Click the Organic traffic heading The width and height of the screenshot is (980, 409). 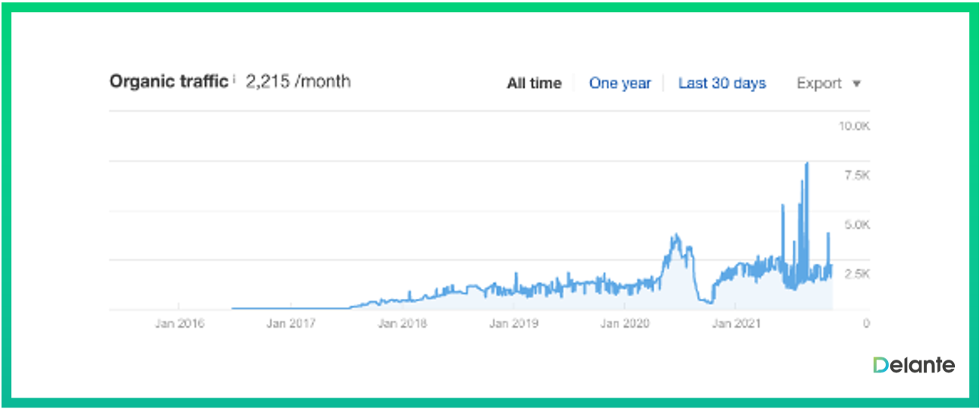pyautogui.click(x=169, y=81)
